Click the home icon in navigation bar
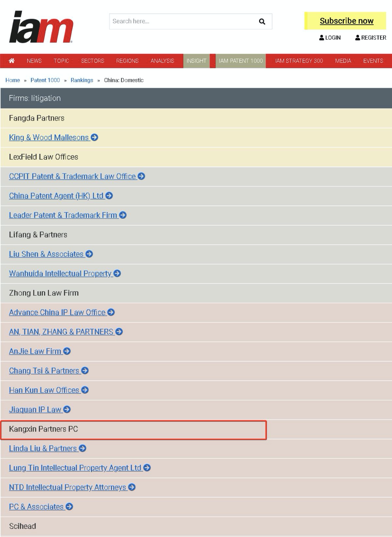Viewport: 392px width, 537px height. [11, 61]
